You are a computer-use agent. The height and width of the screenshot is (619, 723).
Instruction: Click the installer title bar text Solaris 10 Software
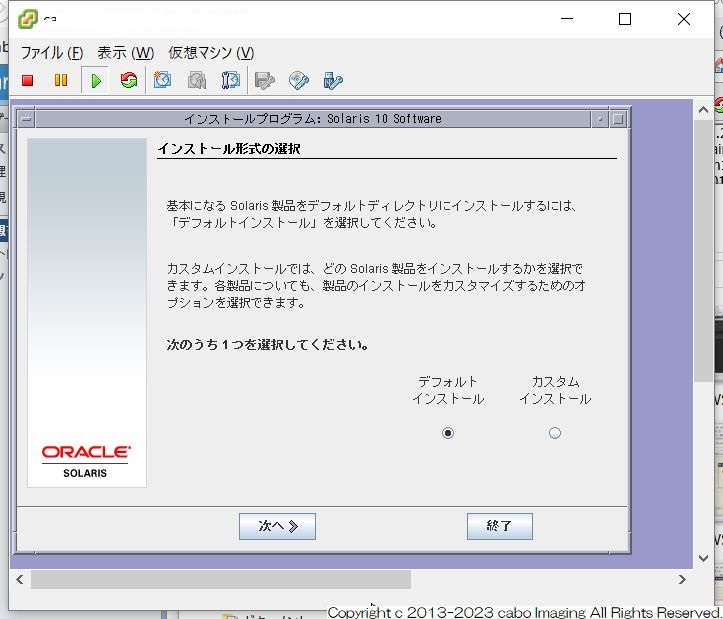click(x=384, y=119)
